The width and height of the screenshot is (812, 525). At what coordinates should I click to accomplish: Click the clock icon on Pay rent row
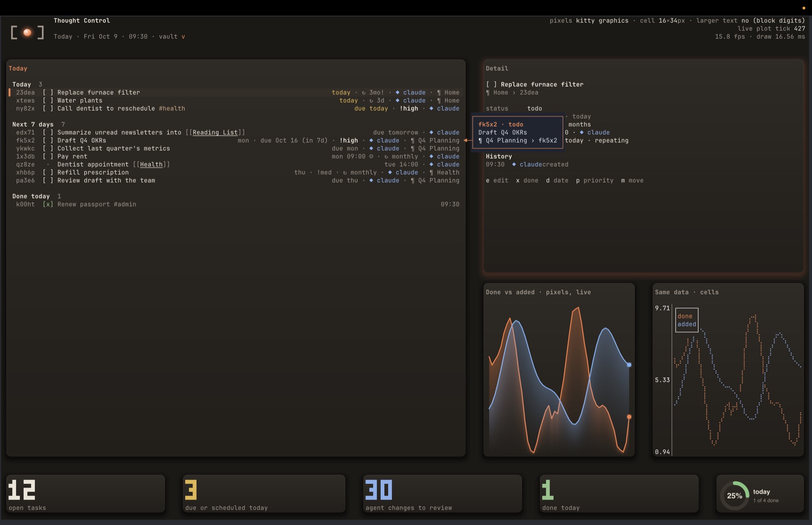[371, 156]
